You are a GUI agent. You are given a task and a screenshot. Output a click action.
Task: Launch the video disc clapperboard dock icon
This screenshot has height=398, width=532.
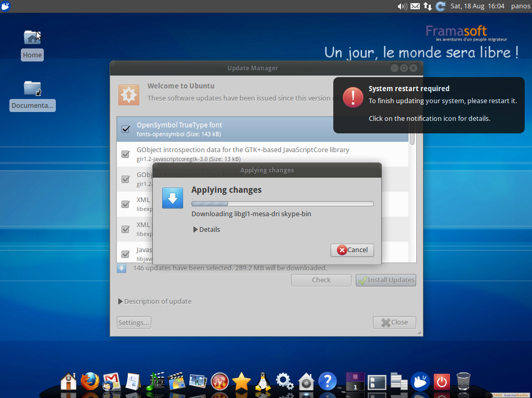(x=176, y=381)
